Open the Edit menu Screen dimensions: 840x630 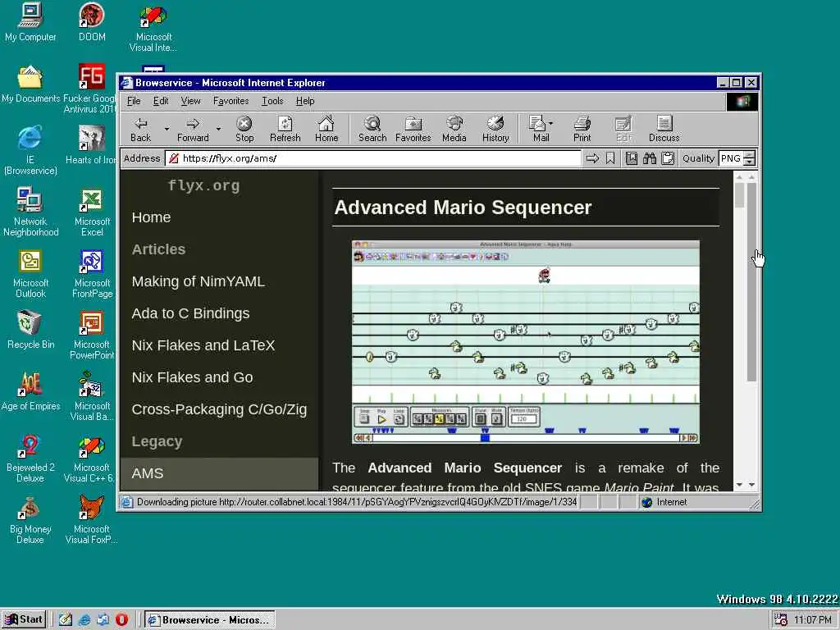(161, 101)
